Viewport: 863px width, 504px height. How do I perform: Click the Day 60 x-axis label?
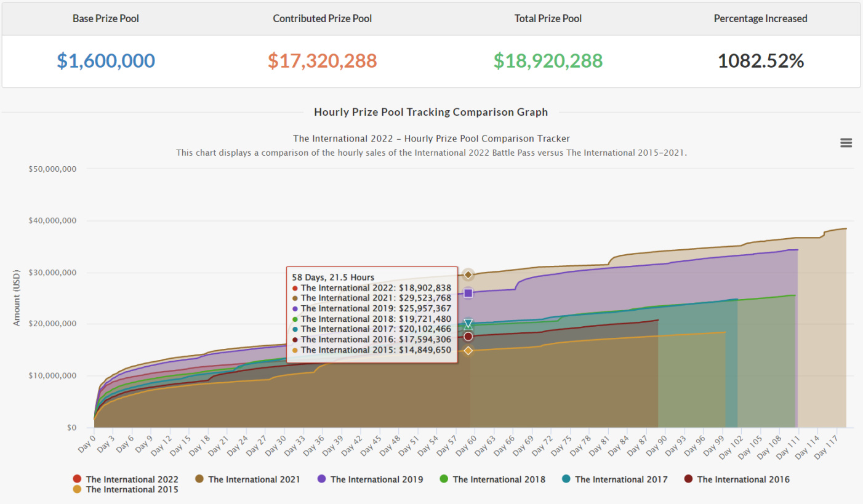pos(466,444)
